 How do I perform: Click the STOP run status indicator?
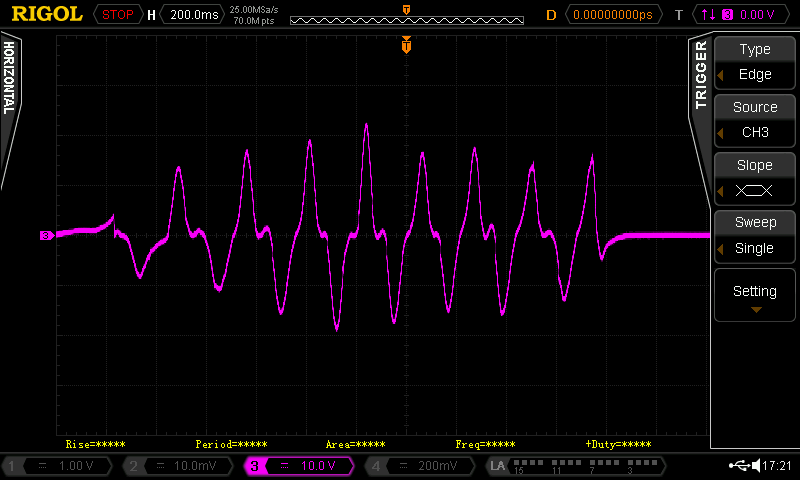pyautogui.click(x=117, y=15)
